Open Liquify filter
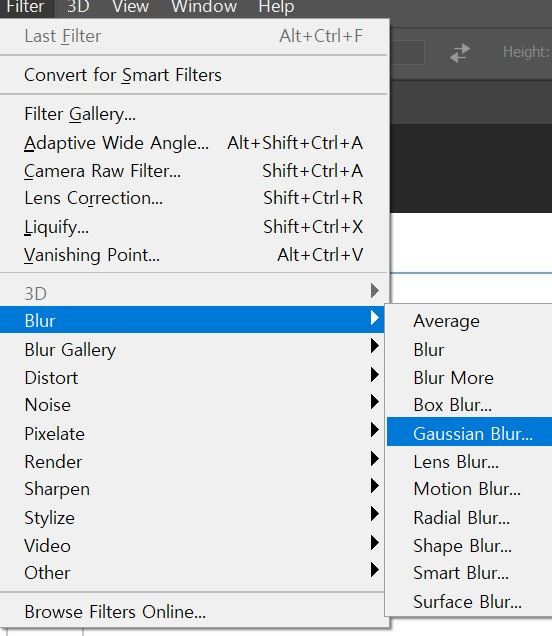552x636 pixels. click(x=193, y=227)
